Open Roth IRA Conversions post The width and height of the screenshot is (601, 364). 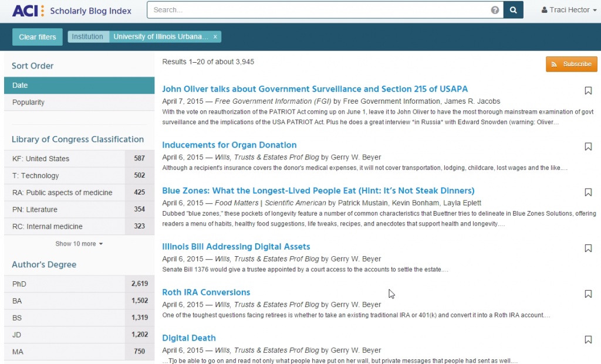pos(206,292)
